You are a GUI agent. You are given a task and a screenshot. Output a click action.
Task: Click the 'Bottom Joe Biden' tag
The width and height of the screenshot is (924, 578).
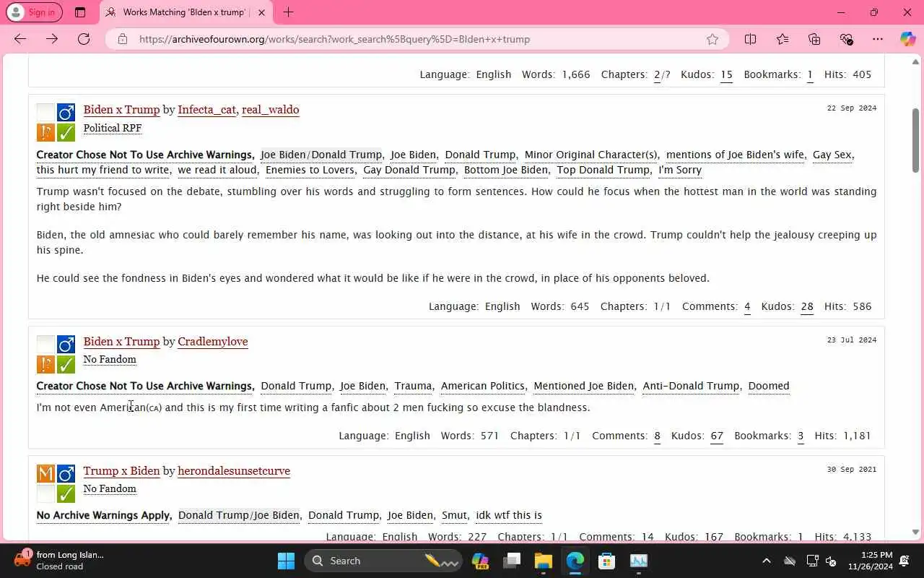pos(506,170)
